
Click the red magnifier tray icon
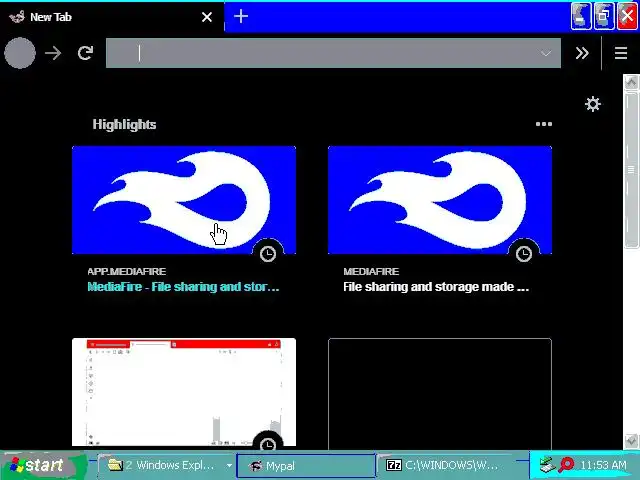pyautogui.click(x=566, y=464)
